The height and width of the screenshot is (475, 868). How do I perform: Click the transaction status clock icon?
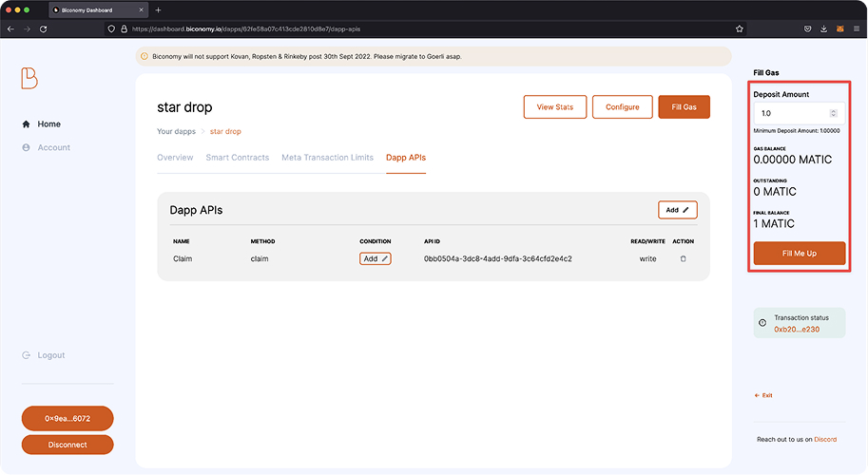click(x=762, y=323)
